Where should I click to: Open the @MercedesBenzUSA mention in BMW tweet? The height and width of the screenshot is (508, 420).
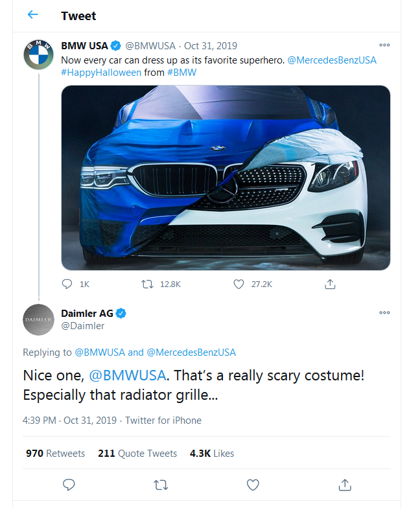tap(331, 60)
